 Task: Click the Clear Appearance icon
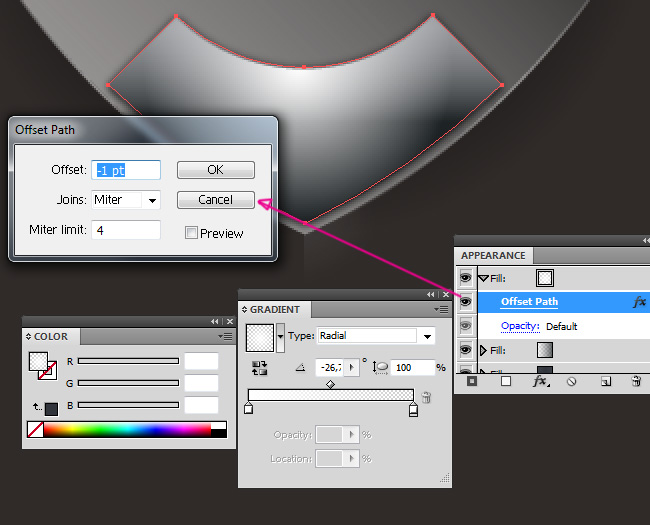click(572, 381)
